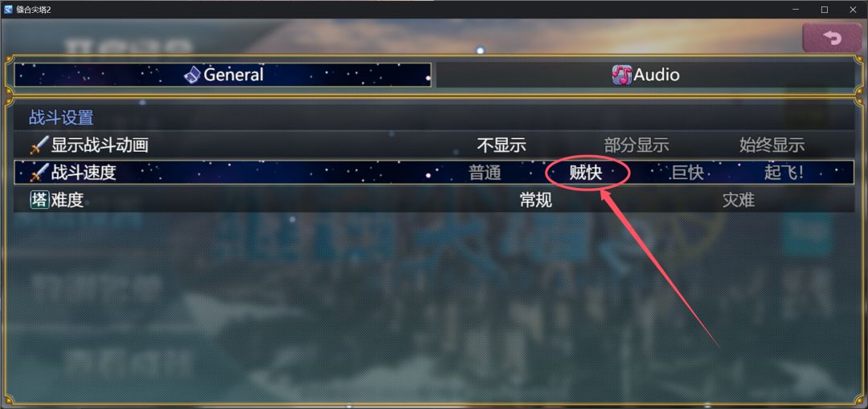Click the pink back arrow button
Viewport: 868px width, 409px height.
coord(832,39)
